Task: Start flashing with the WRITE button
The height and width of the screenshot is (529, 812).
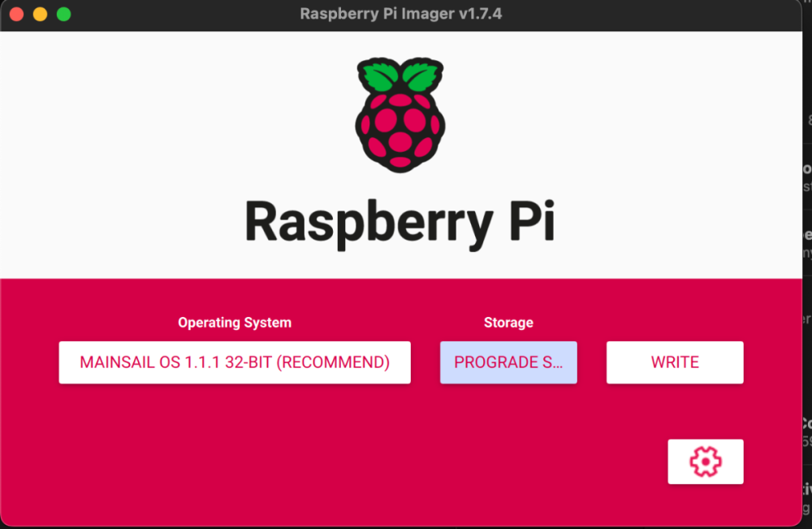Action: click(675, 362)
